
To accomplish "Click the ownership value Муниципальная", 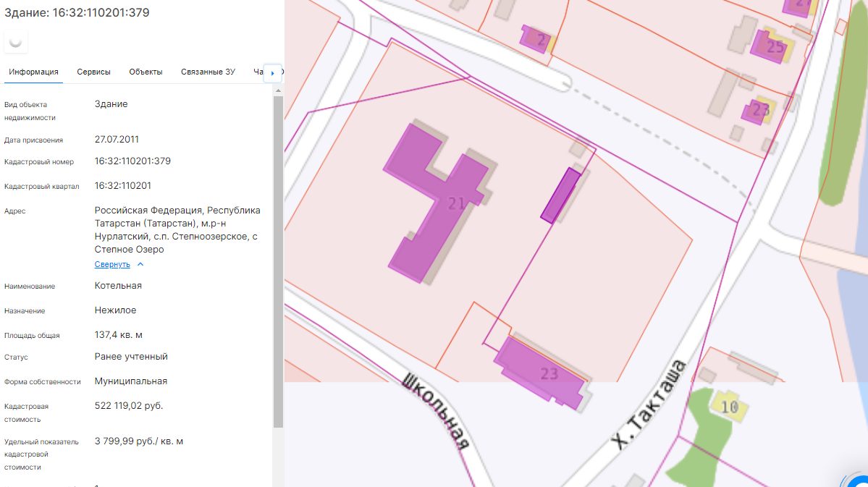I will 130,381.
